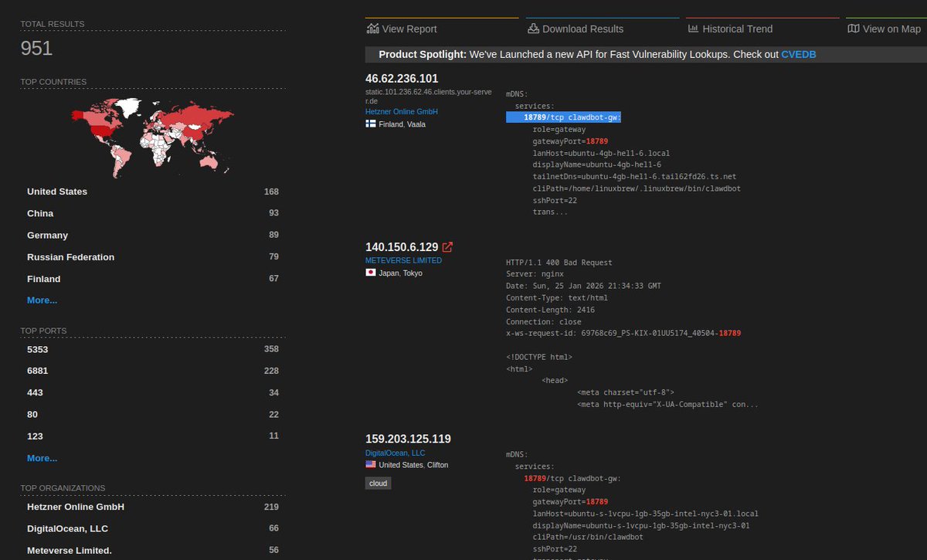The image size is (927, 560).
Task: Click the View on Map icon
Action: (853, 29)
